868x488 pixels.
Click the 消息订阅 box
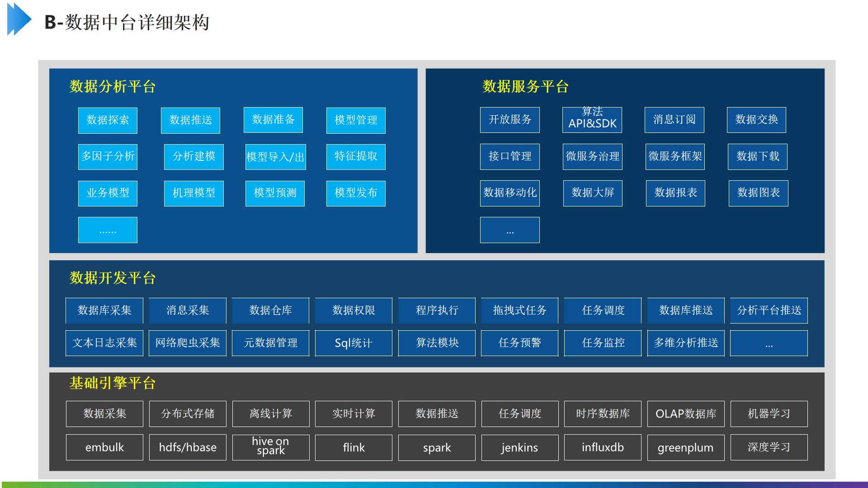pyautogui.click(x=675, y=120)
